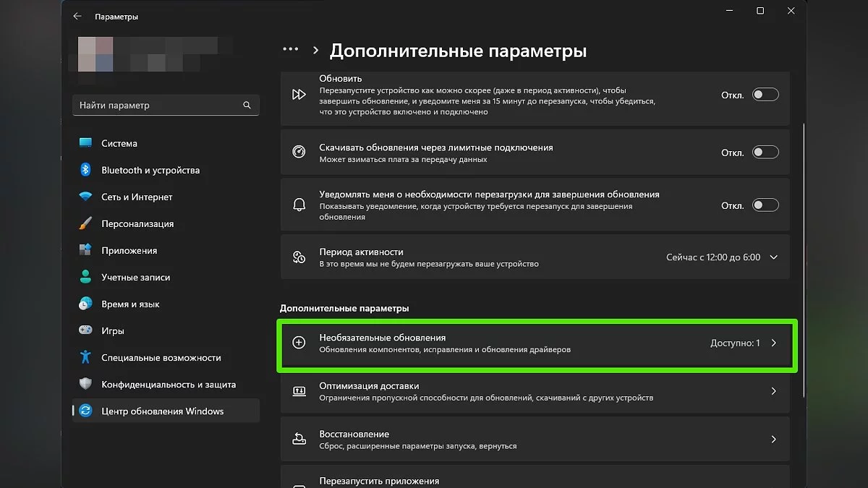The width and height of the screenshot is (868, 488).
Task: Click the Сеть и Интернет Wi-Fi icon
Action: tap(85, 197)
